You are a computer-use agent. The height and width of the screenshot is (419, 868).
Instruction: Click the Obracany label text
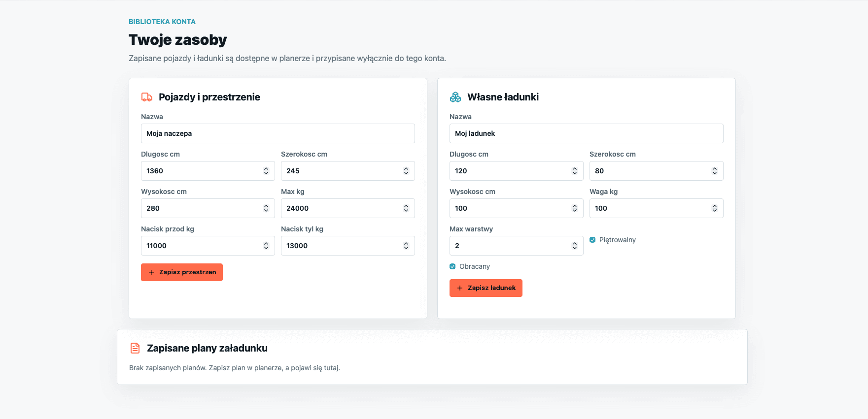coord(475,266)
